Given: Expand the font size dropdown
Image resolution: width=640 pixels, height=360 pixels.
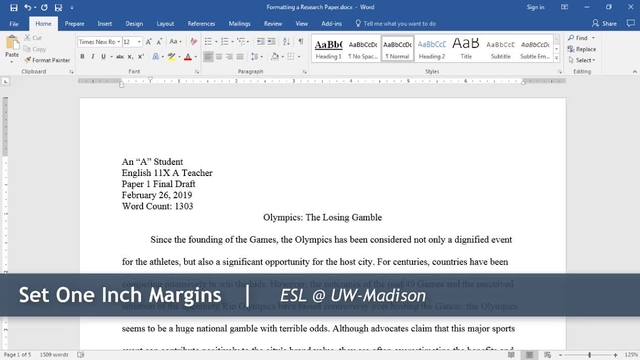Looking at the screenshot, I should [139, 42].
